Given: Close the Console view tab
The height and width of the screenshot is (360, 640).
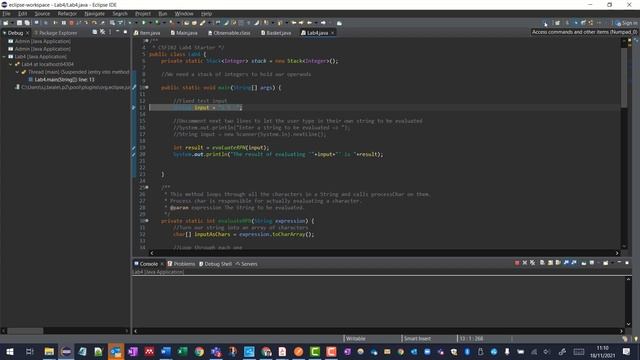Looking at the screenshot, I should tap(162, 264).
